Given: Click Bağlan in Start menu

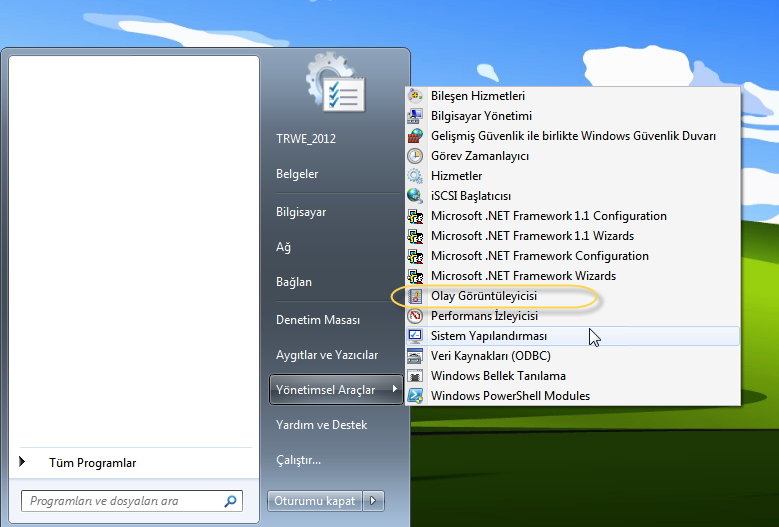Looking at the screenshot, I should [294, 282].
